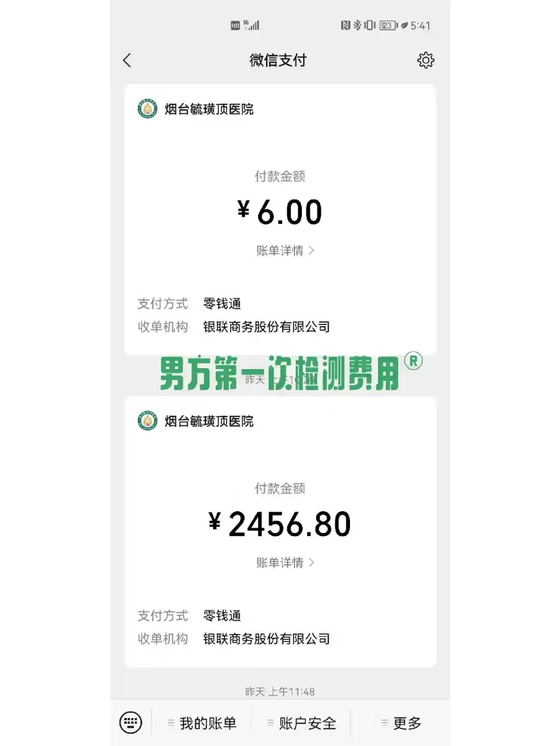Viewport: 560px width, 746px height.
Task: Tap 烟台毓璜顶医院 name on first card
Action: point(209,109)
